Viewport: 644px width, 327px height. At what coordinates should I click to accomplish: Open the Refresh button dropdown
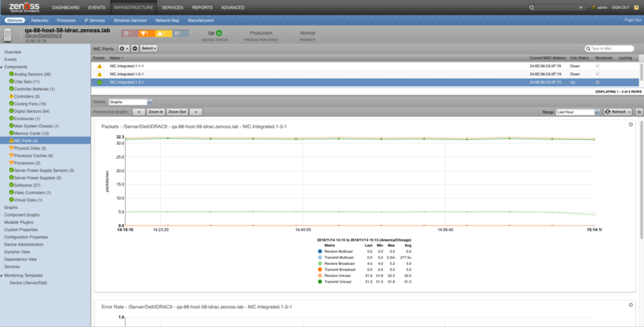coord(630,112)
